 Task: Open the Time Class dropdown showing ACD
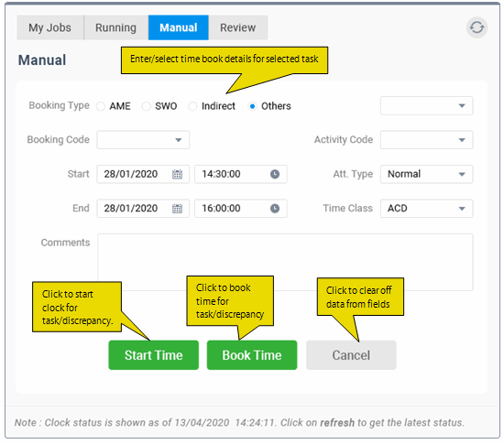point(426,209)
